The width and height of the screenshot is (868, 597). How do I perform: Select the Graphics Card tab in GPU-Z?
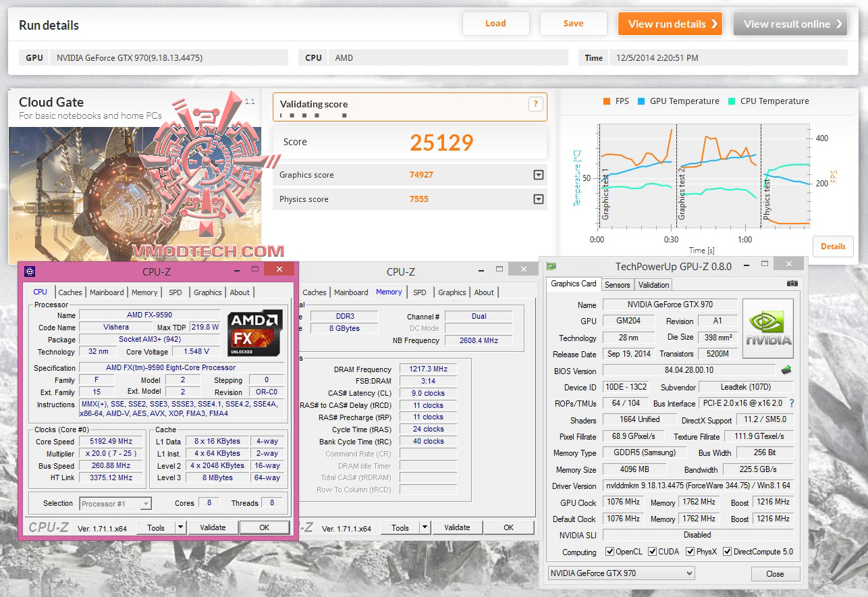574,284
